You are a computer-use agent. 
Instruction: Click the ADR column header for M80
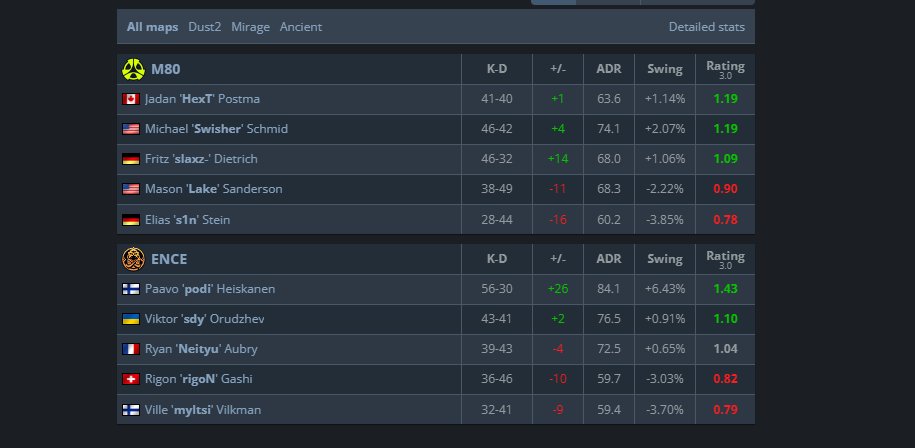click(608, 69)
